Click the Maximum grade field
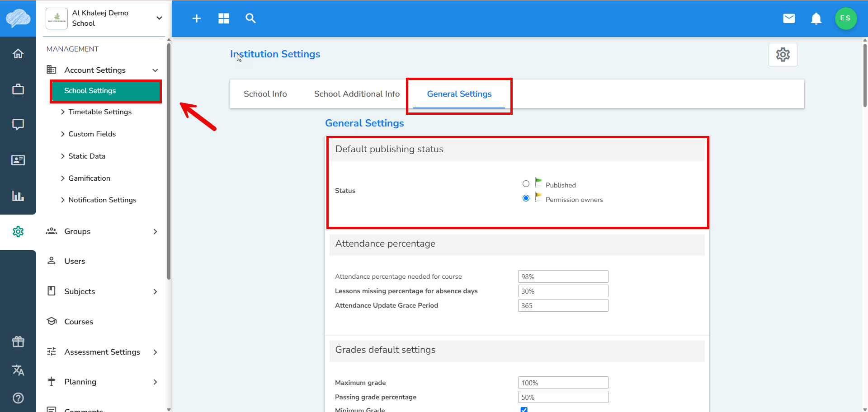The width and height of the screenshot is (868, 412). pyautogui.click(x=563, y=383)
